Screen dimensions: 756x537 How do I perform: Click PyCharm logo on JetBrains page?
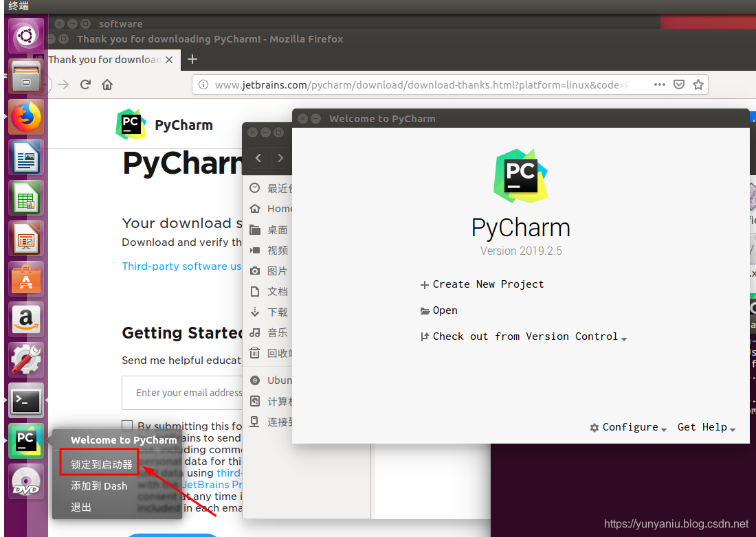(131, 124)
